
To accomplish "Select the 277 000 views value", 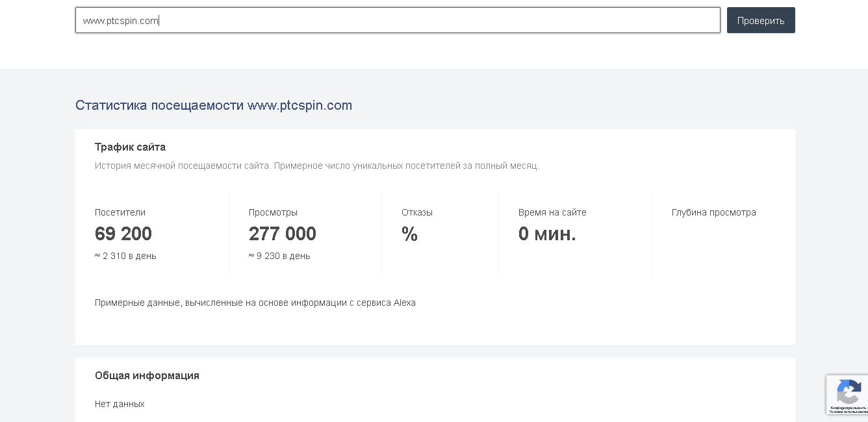I will [282, 234].
